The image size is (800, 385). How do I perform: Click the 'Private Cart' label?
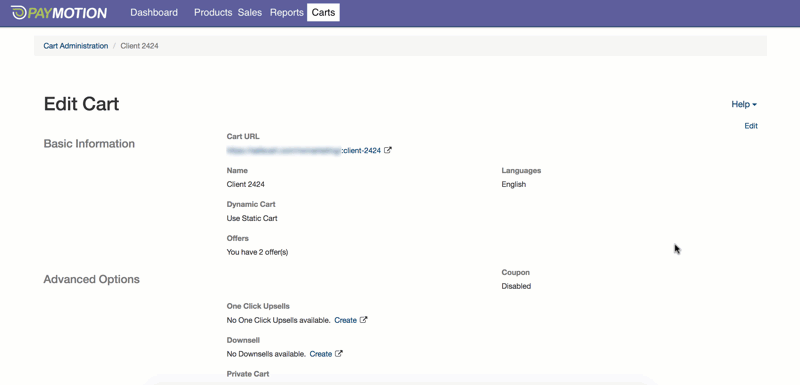tap(247, 374)
